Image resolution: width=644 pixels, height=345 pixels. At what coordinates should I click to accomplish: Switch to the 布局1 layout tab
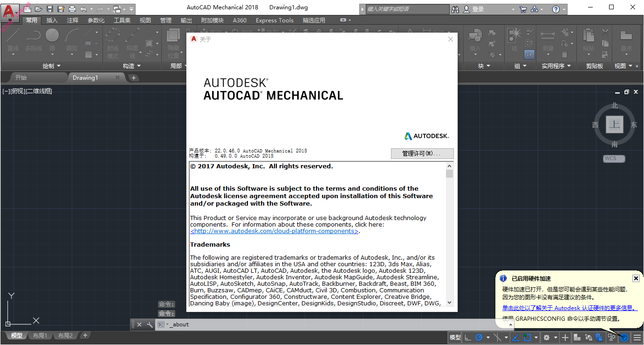pyautogui.click(x=40, y=336)
